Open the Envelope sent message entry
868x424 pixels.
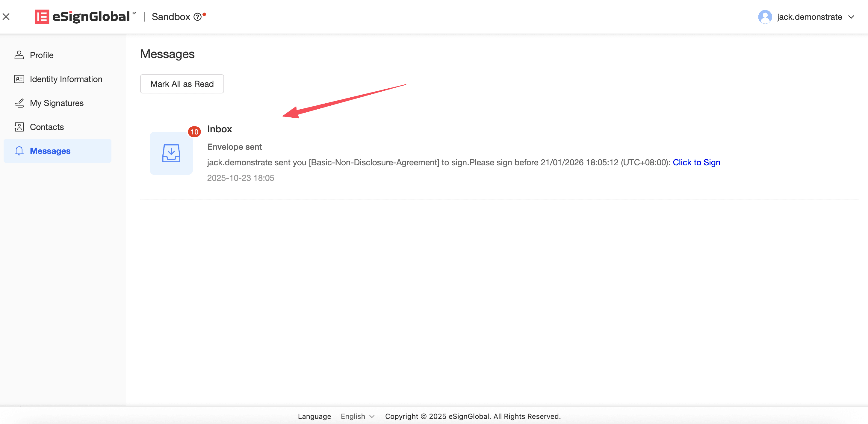coord(235,147)
